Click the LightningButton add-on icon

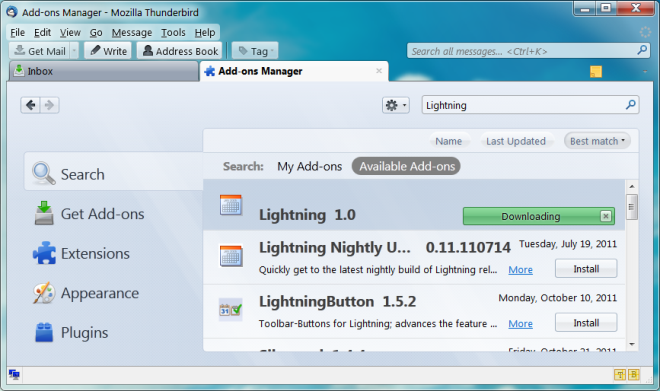[x=231, y=310]
